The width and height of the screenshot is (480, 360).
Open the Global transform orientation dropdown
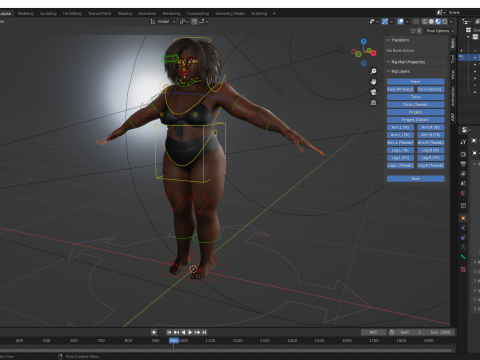click(x=163, y=21)
